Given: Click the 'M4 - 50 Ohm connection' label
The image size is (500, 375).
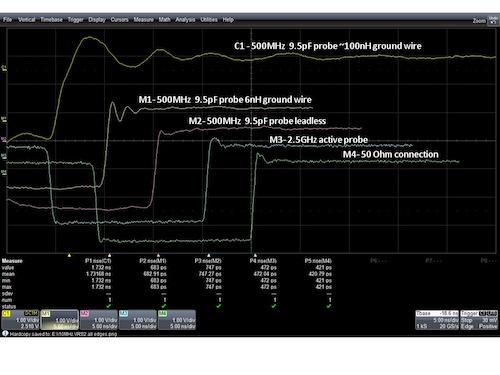Looking at the screenshot, I should pyautogui.click(x=391, y=154).
